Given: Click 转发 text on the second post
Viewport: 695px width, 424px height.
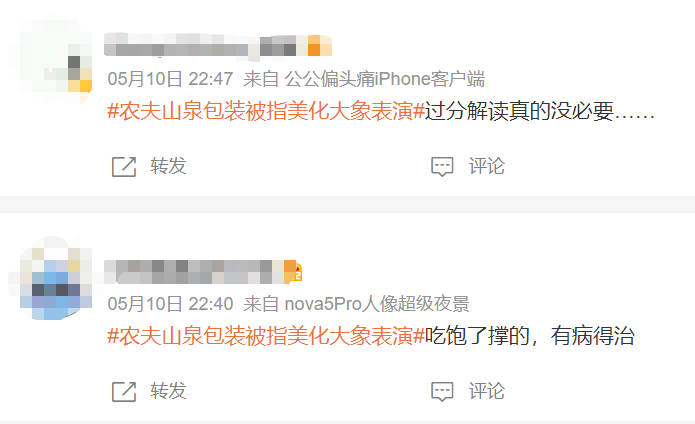Looking at the screenshot, I should point(168,391).
